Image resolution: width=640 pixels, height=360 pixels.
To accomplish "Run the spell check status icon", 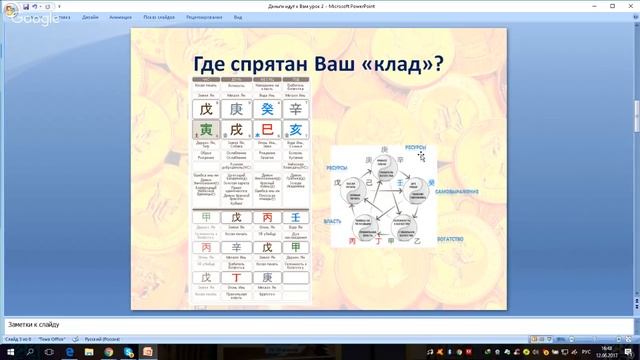I will coord(76,339).
